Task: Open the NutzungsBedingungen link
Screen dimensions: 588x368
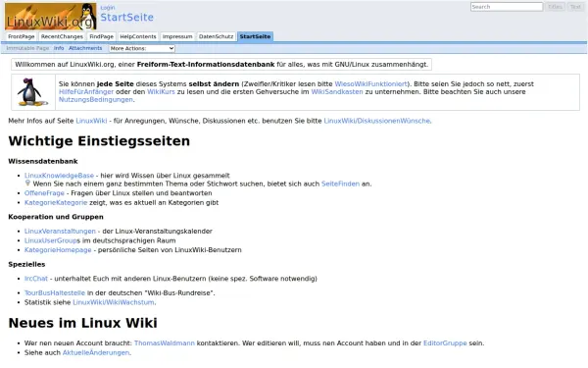Action: [96, 99]
